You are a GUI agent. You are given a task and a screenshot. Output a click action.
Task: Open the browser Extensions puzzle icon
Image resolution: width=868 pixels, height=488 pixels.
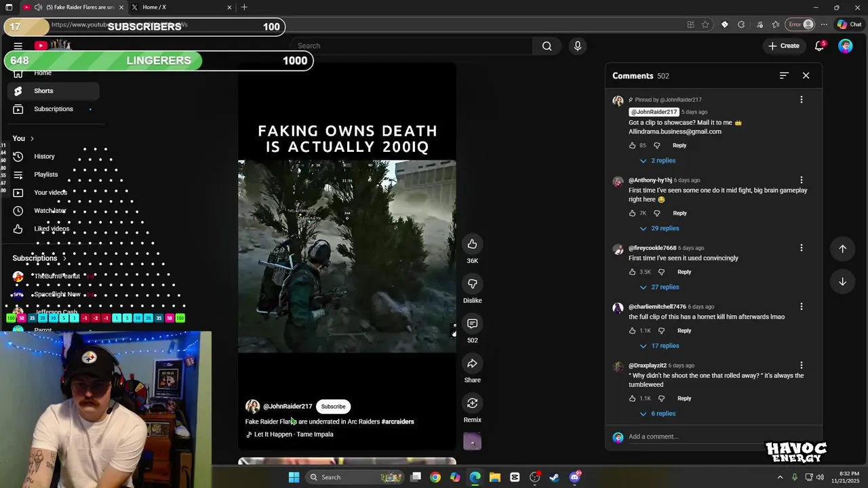[x=741, y=24]
